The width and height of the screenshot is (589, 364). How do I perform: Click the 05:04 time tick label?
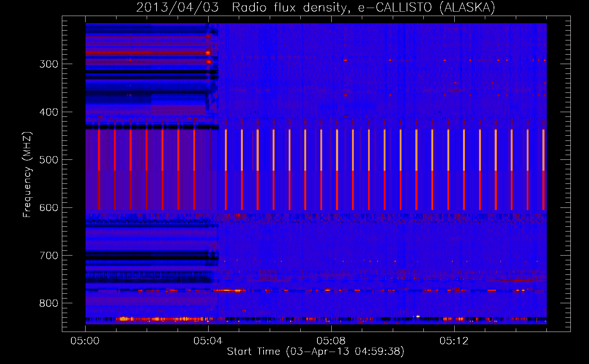208,341
